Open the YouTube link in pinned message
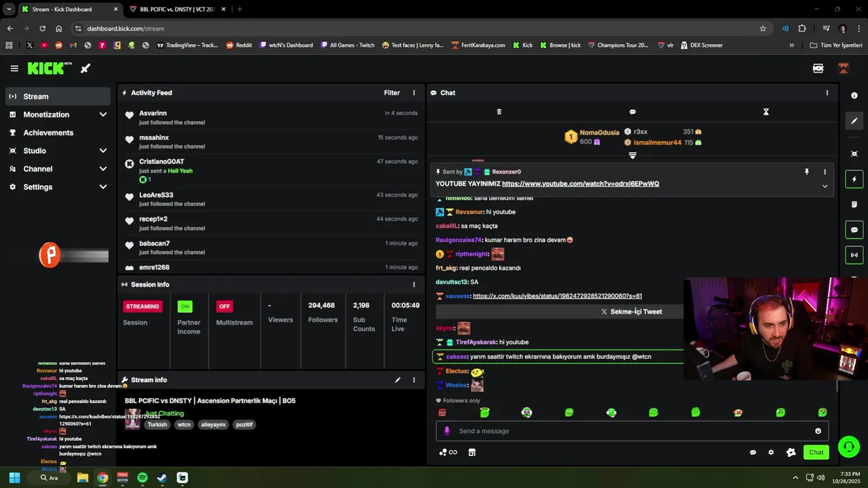The image size is (868, 488). [x=580, y=184]
